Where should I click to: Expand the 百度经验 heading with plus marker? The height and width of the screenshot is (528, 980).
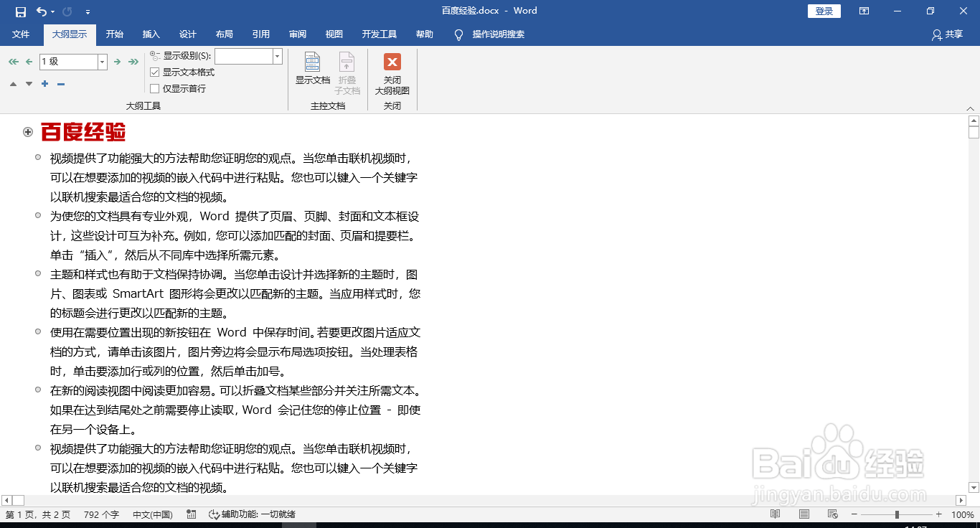click(x=28, y=132)
